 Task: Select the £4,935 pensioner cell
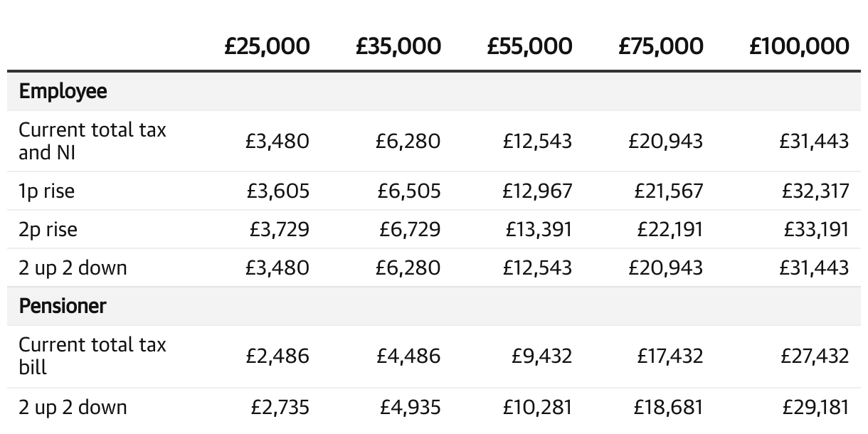click(408, 408)
